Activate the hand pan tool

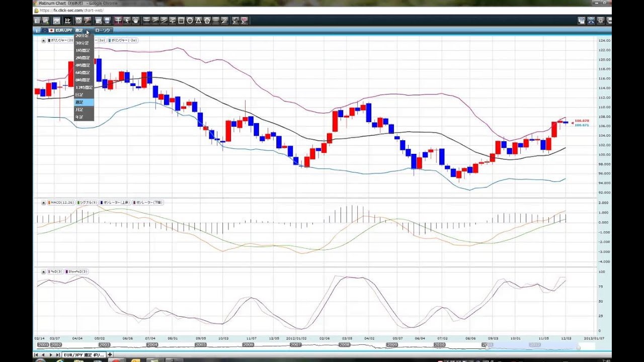click(135, 21)
